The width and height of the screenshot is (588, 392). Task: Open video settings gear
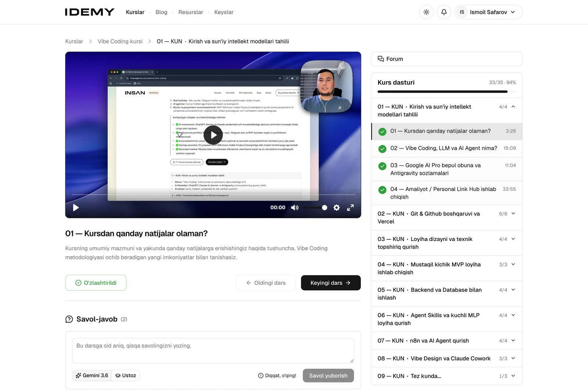click(x=337, y=208)
